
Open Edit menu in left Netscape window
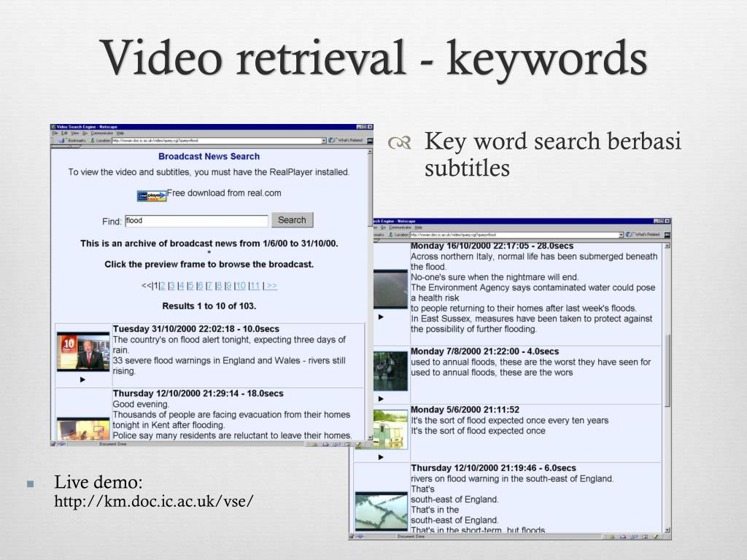64,133
